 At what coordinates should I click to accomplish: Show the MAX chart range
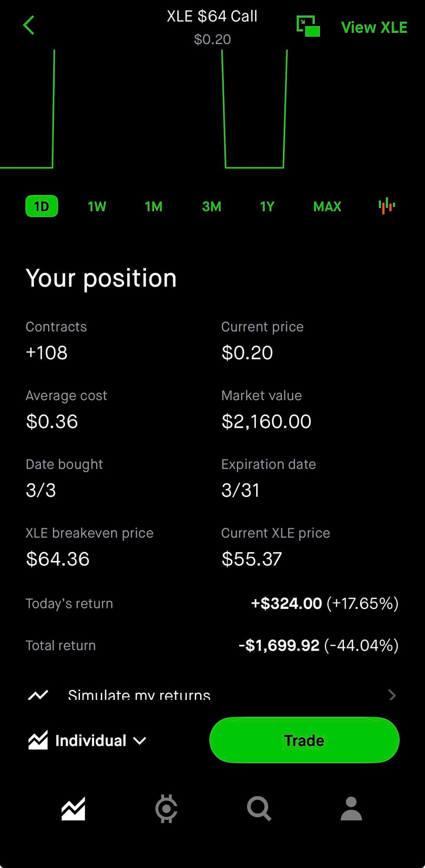tap(327, 206)
